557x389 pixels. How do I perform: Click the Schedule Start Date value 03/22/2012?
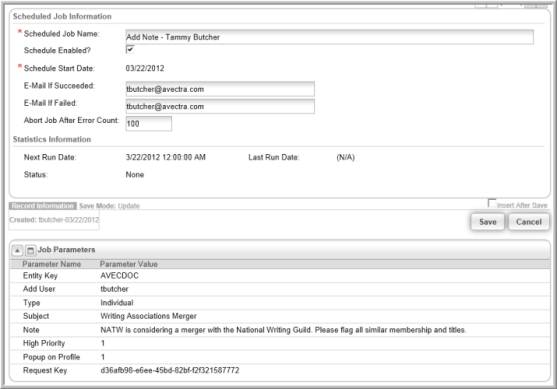click(145, 68)
